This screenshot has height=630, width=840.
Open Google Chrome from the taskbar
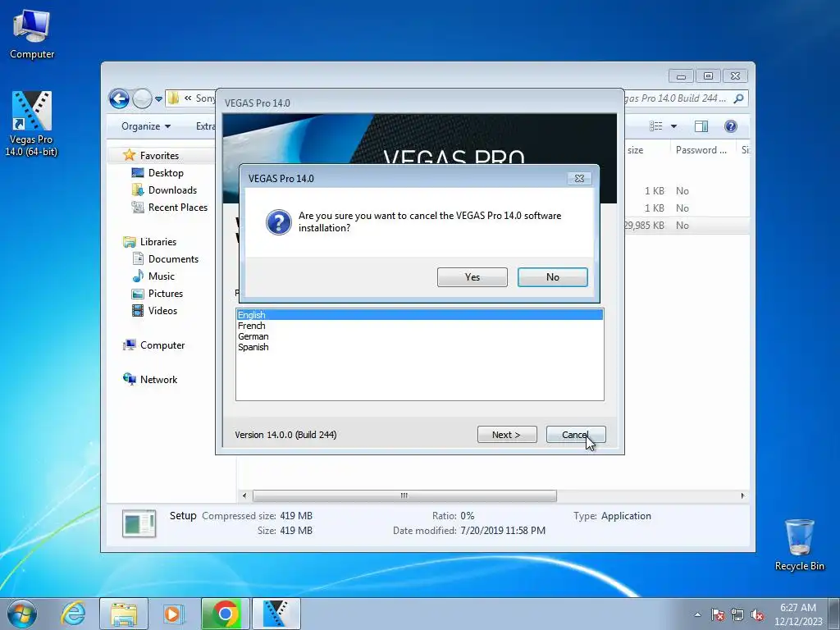226,614
